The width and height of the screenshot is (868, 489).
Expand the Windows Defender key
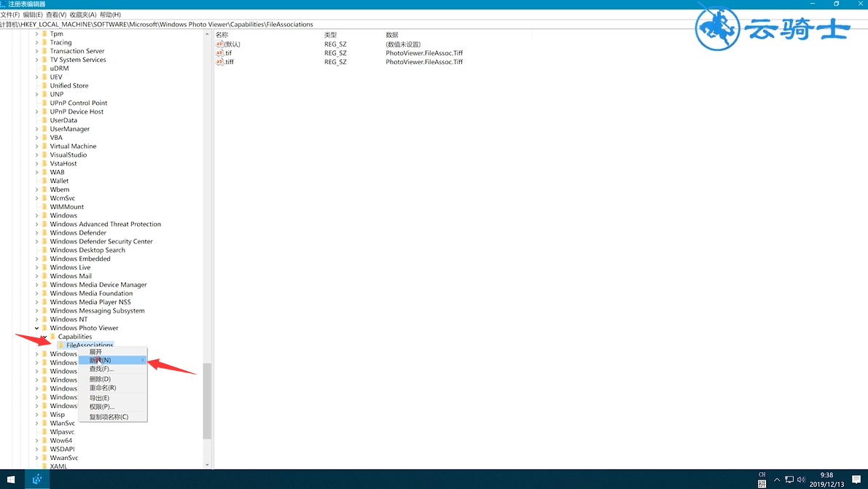pyautogui.click(x=37, y=233)
